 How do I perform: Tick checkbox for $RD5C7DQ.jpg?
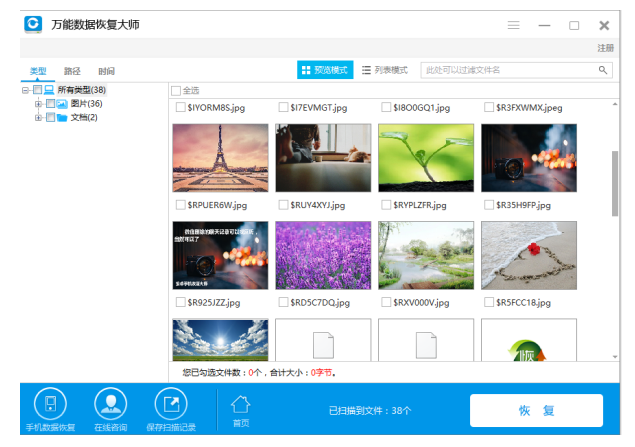coord(283,301)
